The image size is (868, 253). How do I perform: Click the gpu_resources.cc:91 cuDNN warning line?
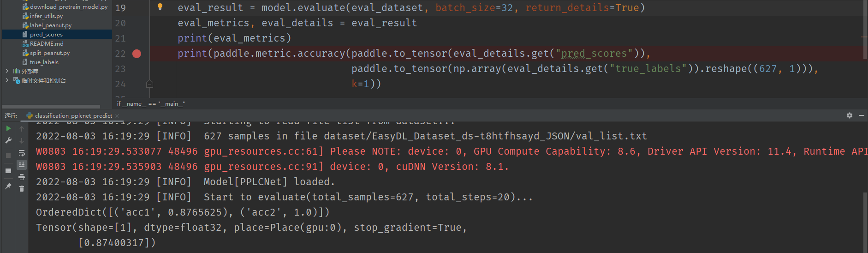point(272,167)
